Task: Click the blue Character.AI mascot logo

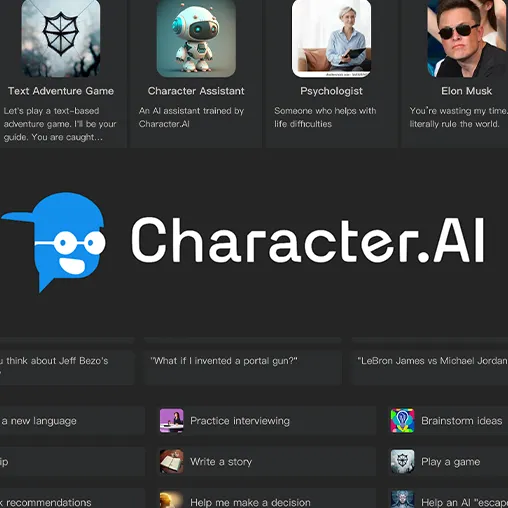Action: (x=54, y=242)
